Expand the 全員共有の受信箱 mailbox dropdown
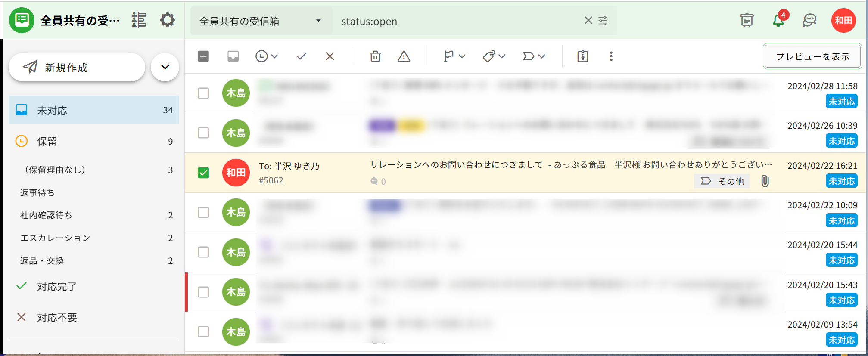The image size is (868, 356). click(x=318, y=21)
